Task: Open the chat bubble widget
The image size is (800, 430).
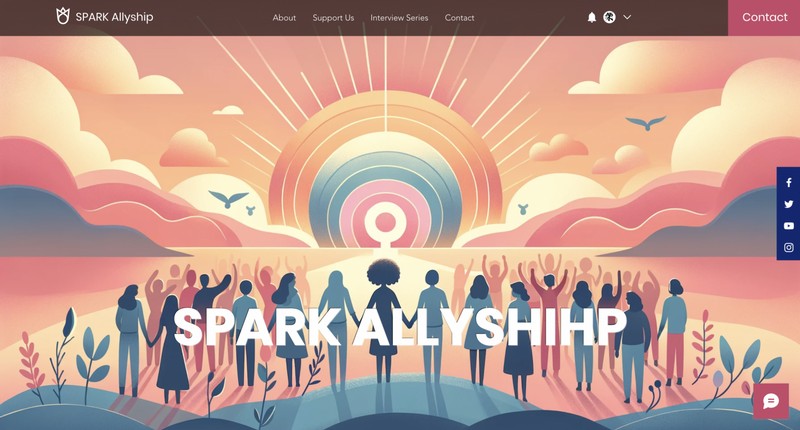Action: [771, 401]
